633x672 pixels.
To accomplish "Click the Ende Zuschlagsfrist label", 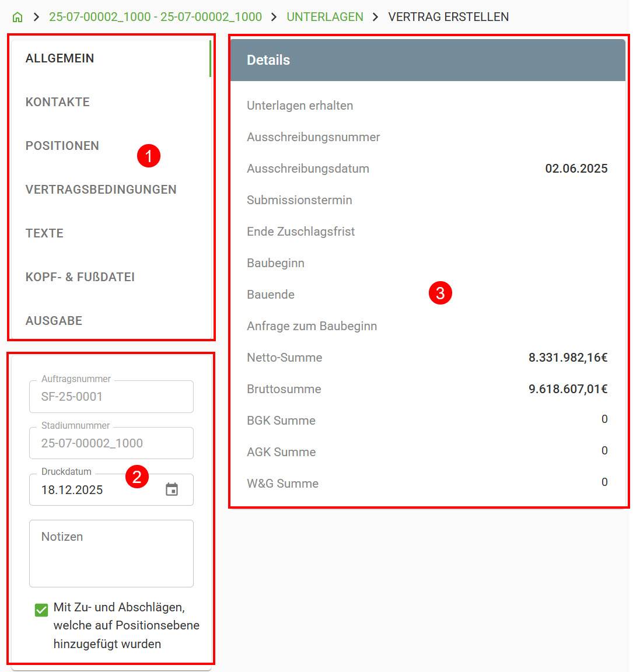I will (301, 232).
